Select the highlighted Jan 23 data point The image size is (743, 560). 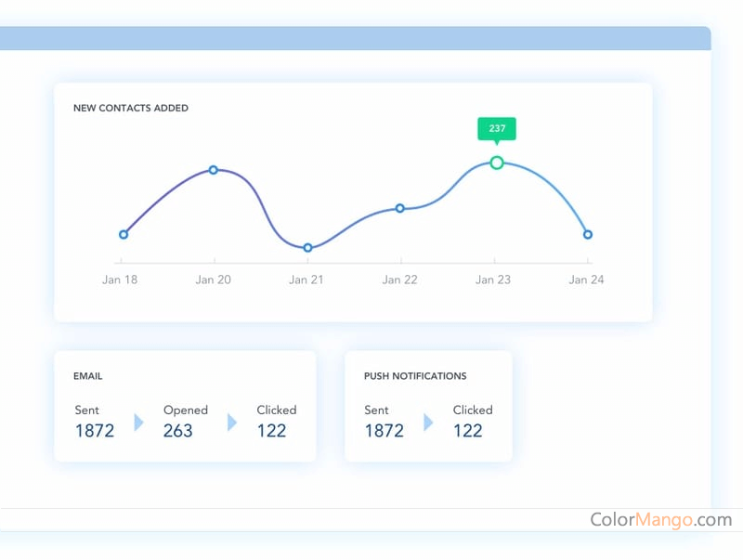497,163
